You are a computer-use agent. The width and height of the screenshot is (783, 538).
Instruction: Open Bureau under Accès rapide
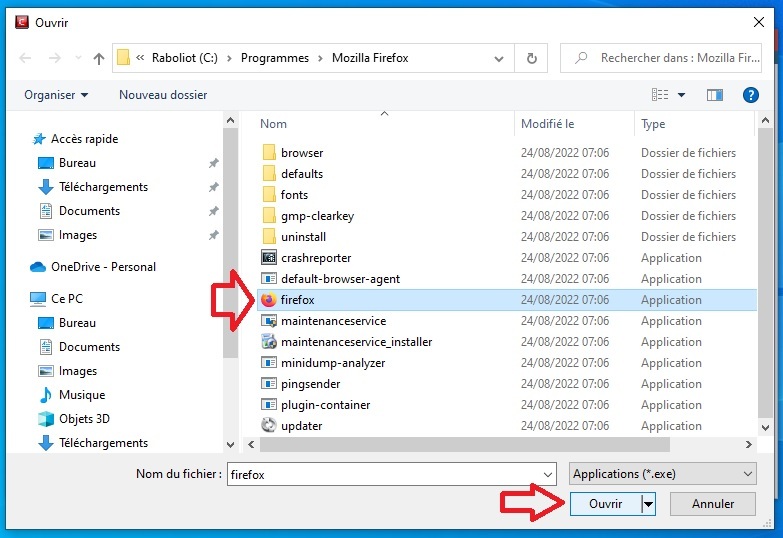[77, 163]
